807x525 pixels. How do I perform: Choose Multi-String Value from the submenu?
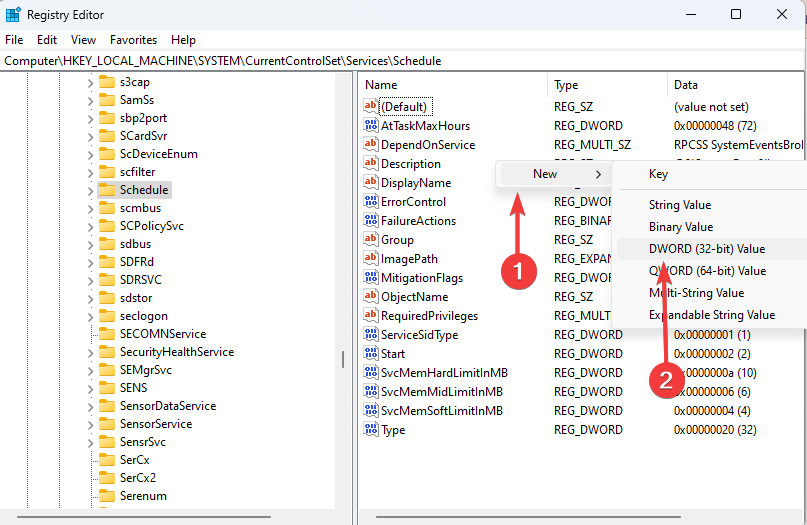pyautogui.click(x=711, y=293)
